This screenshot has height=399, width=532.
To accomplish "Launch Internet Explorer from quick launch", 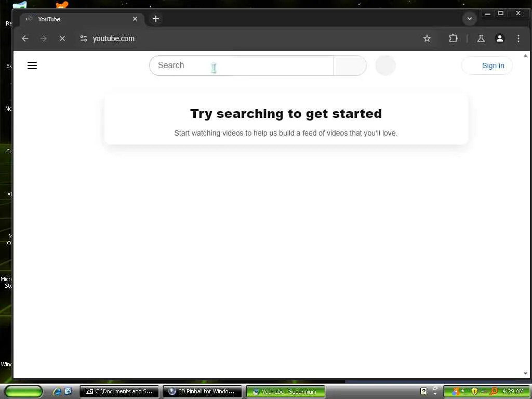I will (x=57, y=392).
